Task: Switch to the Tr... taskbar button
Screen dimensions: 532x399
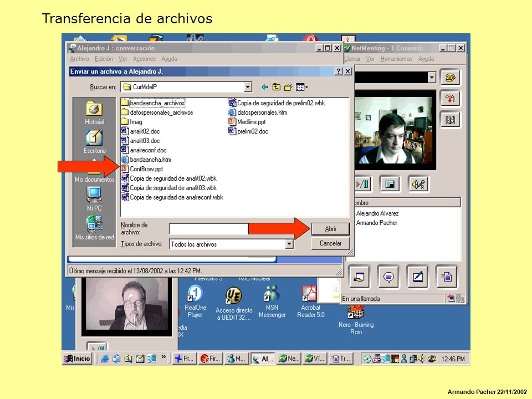Action: pos(340,359)
